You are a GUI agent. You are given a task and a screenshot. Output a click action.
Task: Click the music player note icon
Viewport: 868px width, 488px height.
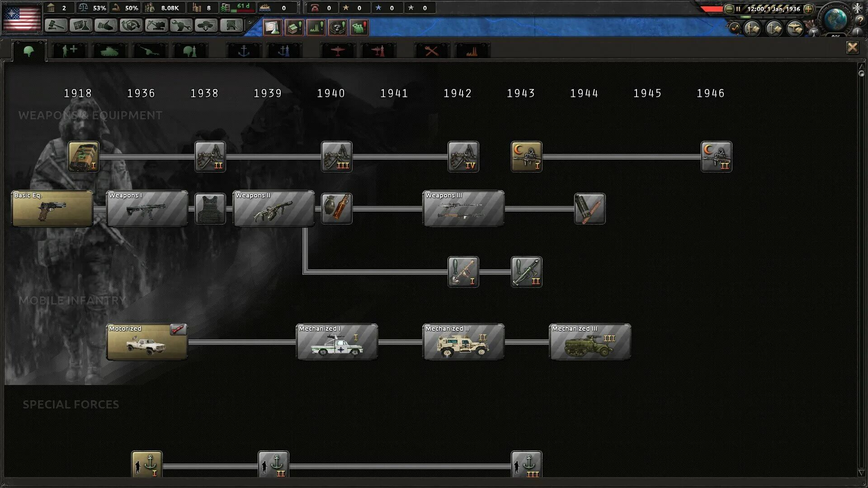click(735, 29)
